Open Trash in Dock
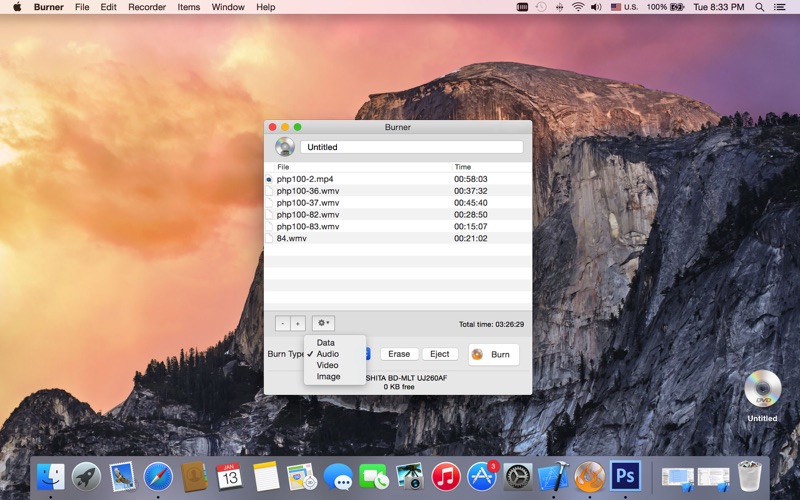Image resolution: width=800 pixels, height=500 pixels. (x=749, y=477)
